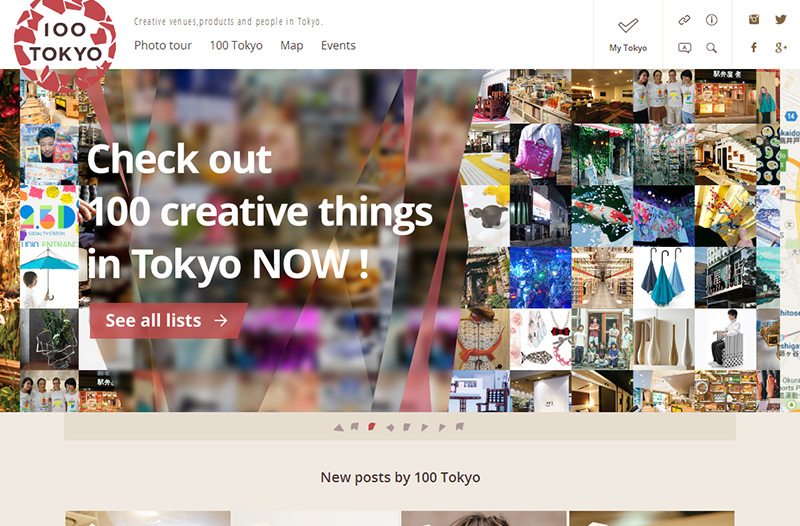Open the red handbag thumbnail image

point(540,153)
